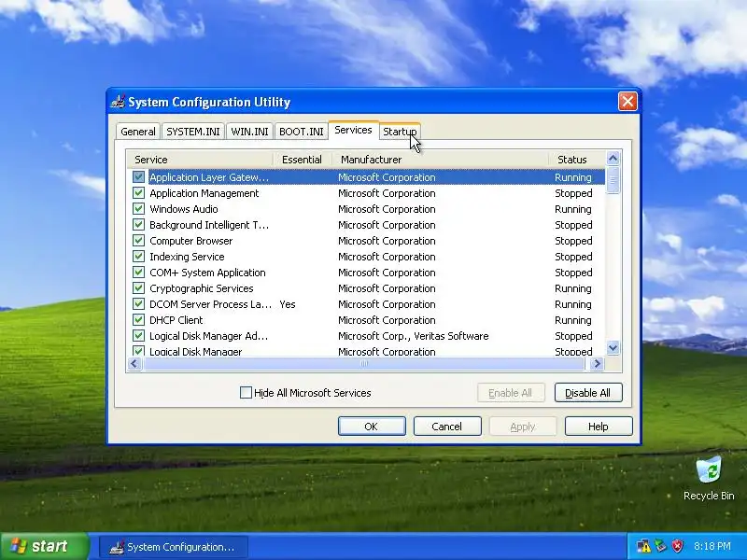
Task: Uncheck Application Layer Gateway service checkbox
Action: tap(138, 177)
